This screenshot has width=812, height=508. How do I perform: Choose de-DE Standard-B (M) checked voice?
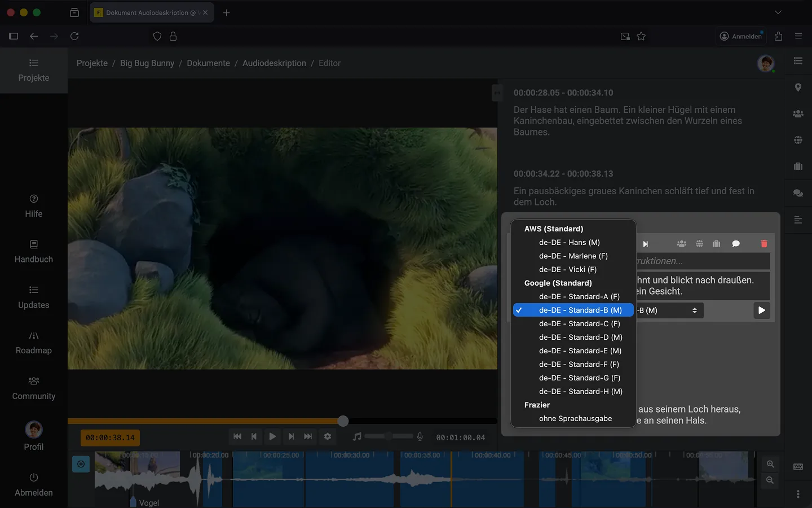580,310
